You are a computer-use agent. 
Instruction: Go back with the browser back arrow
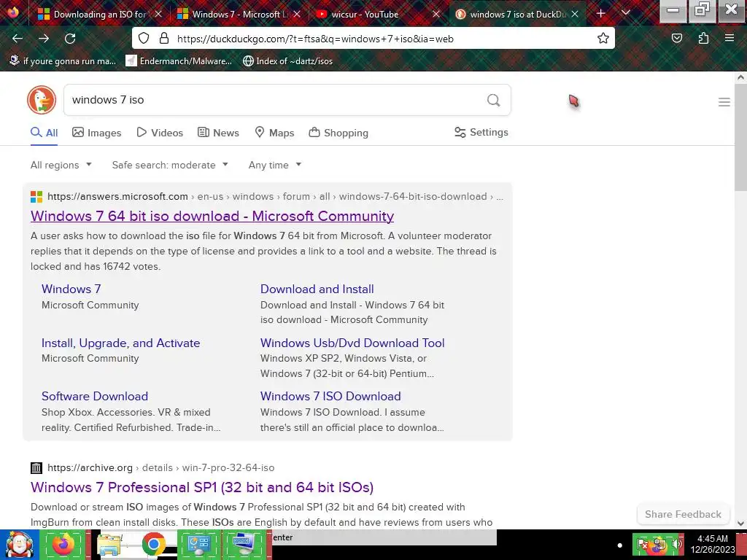point(18,39)
